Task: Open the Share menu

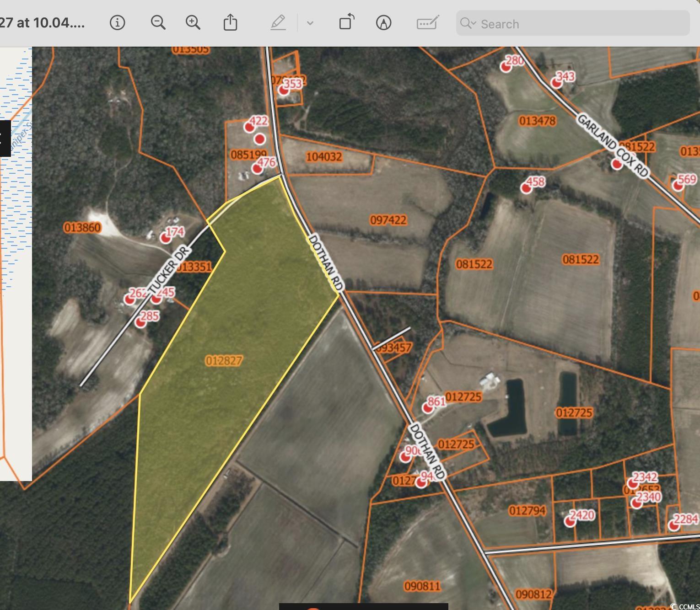Action: tap(230, 22)
